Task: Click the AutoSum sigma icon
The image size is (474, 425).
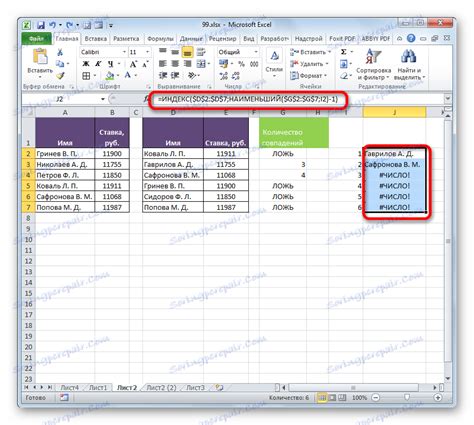Action: coord(344,52)
